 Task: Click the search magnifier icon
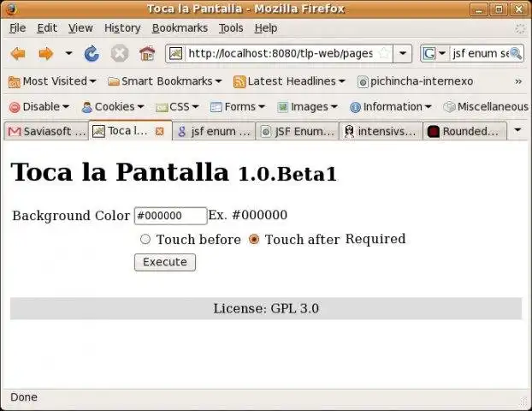click(516, 53)
